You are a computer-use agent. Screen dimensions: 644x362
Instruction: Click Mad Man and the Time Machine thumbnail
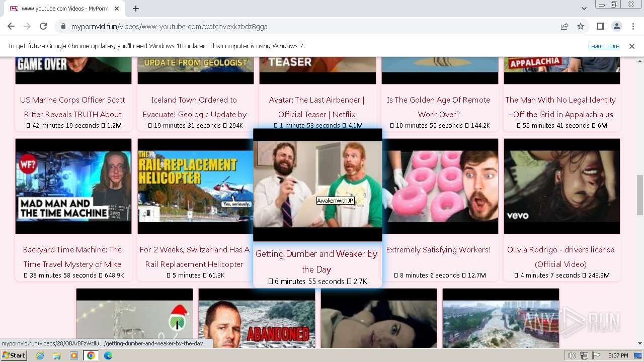click(x=73, y=186)
